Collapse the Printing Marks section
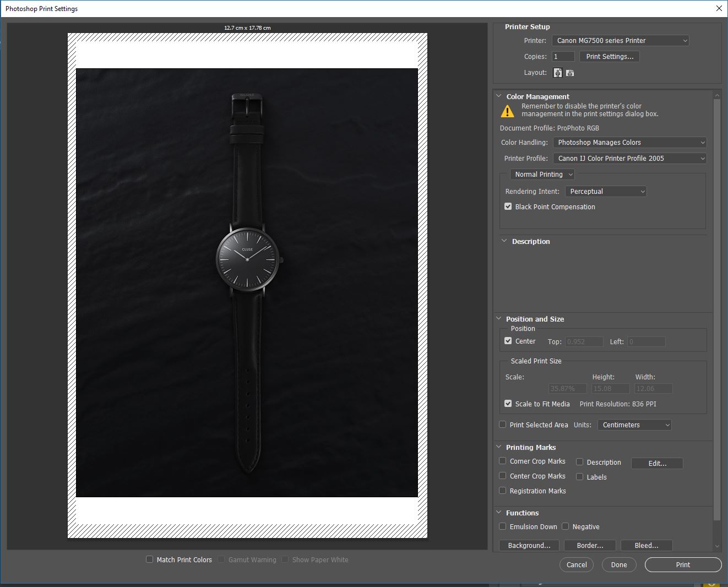The image size is (728, 587). [x=499, y=447]
